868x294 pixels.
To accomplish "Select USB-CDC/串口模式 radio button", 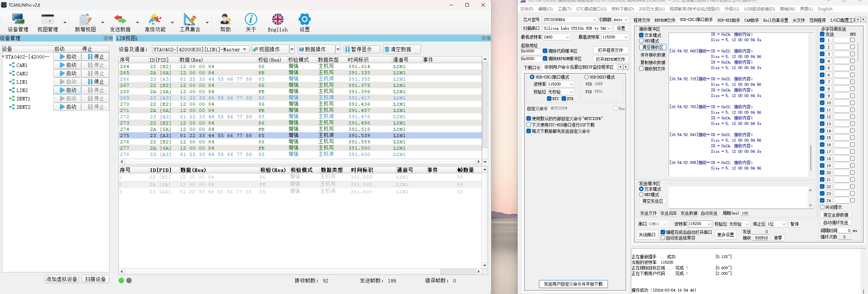I will [532, 77].
